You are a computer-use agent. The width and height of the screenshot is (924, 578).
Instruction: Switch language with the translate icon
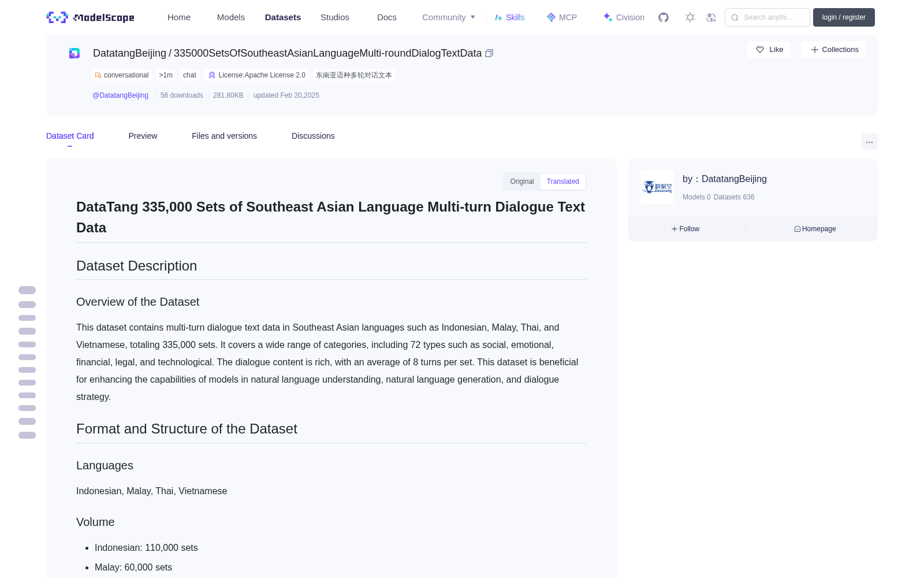pos(711,17)
